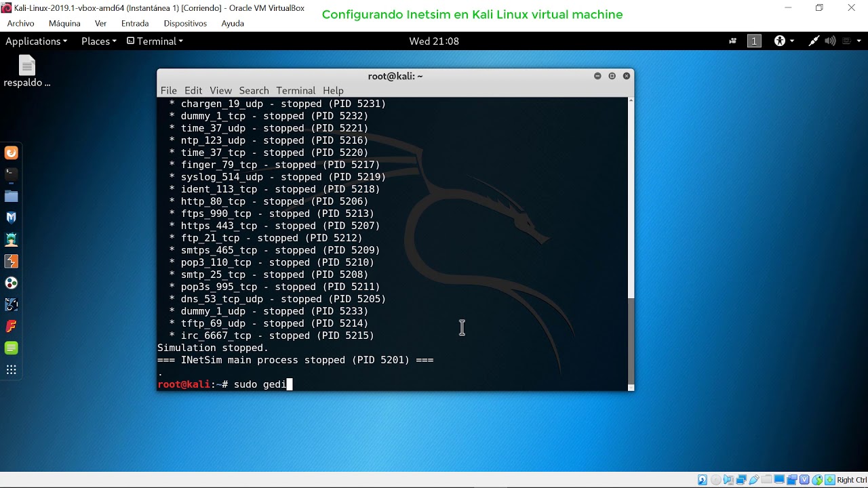Open the Applications menu dropdown

tap(36, 41)
